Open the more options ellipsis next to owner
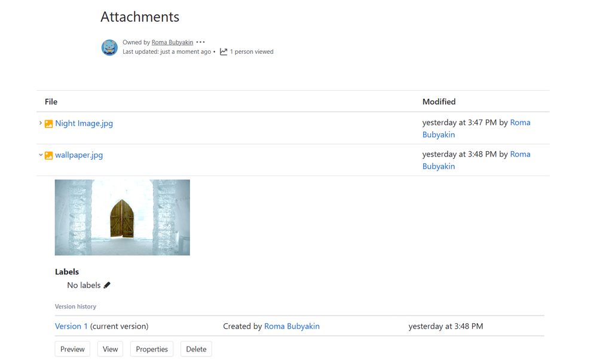597x364 pixels. tap(200, 42)
